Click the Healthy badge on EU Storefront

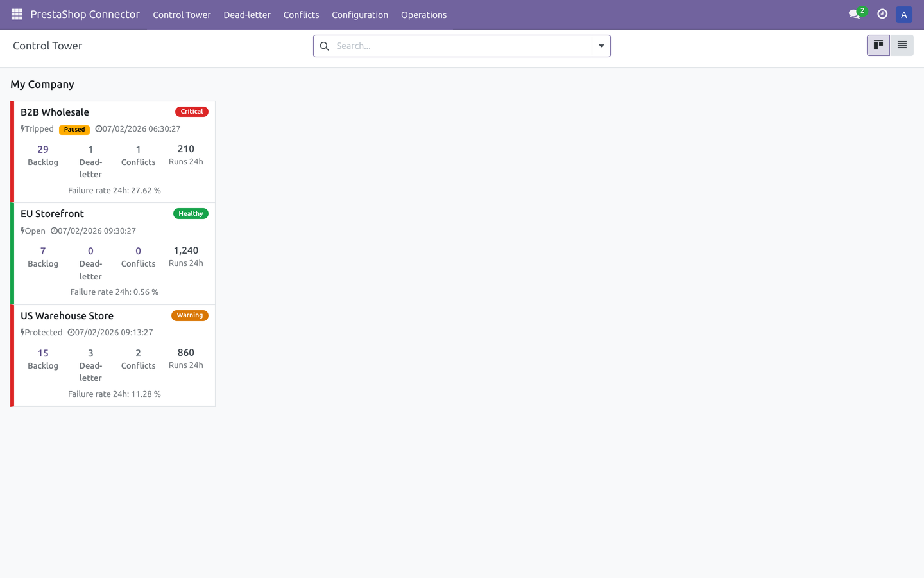tap(191, 214)
